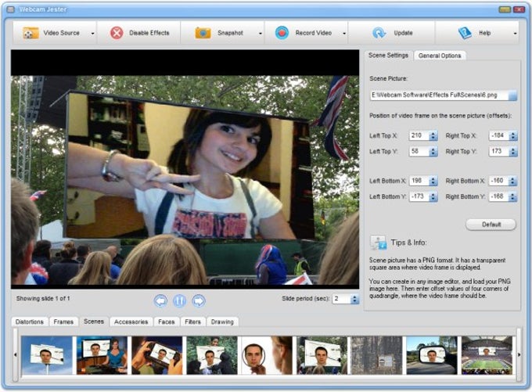Select the car side mirror scene thumbnail
The image size is (532, 392).
pyautogui.click(x=432, y=355)
